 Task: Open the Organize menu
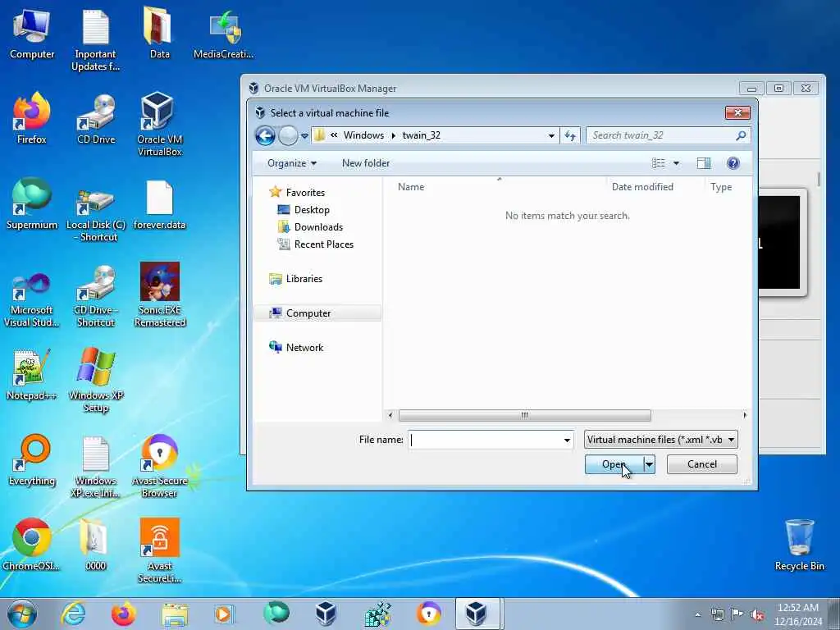click(292, 163)
